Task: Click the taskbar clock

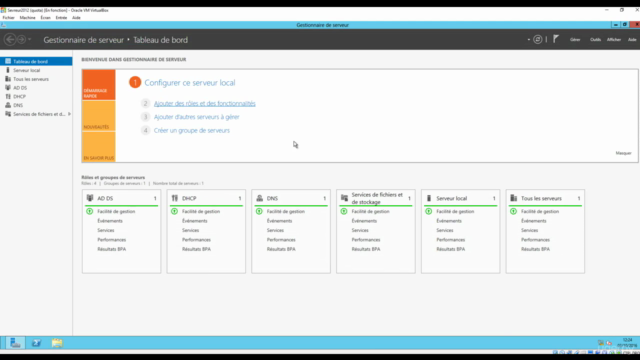Action: (x=627, y=343)
